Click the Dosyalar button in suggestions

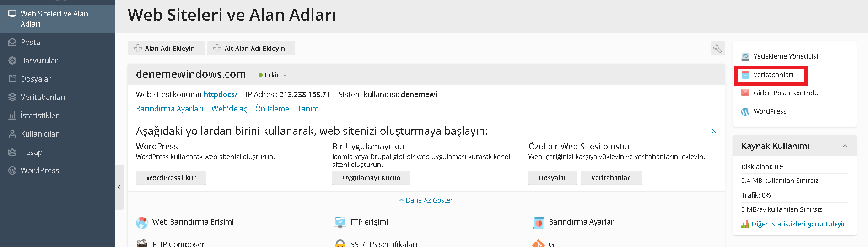click(552, 178)
